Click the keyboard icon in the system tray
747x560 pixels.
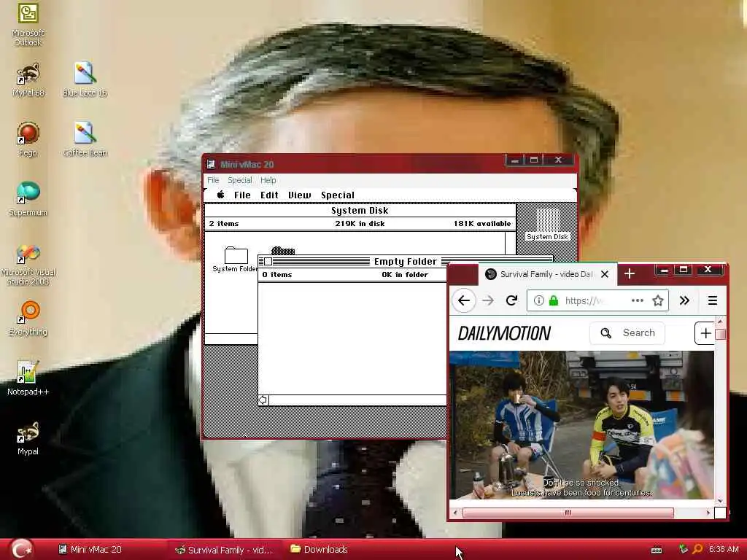[657, 550]
